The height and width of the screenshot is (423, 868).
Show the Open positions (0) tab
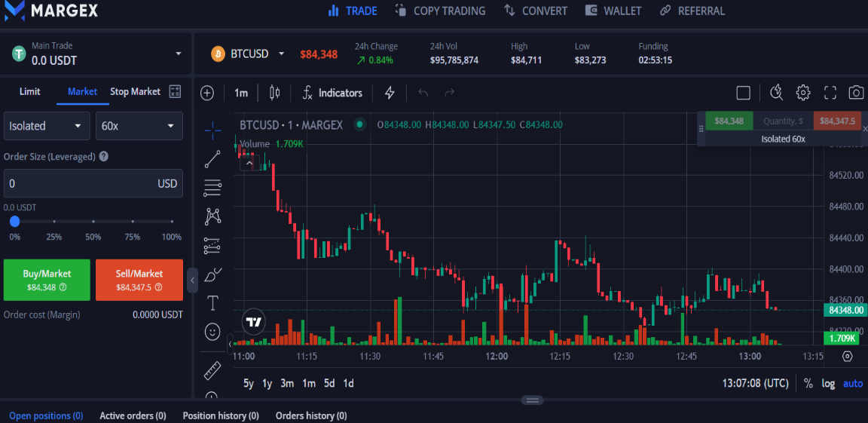(46, 415)
